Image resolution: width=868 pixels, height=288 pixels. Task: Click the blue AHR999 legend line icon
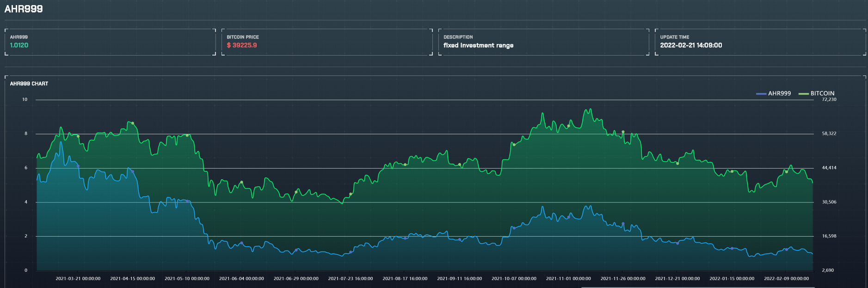point(761,94)
